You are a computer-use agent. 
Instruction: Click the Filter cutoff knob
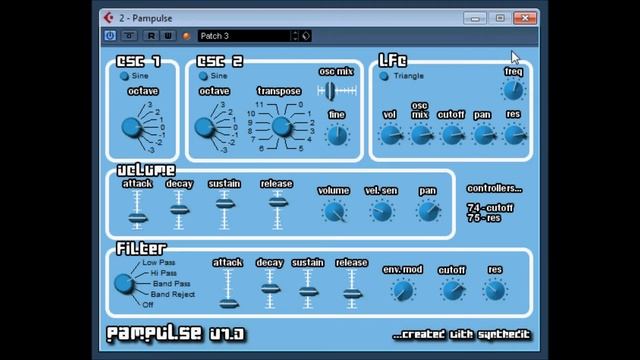pyautogui.click(x=452, y=291)
